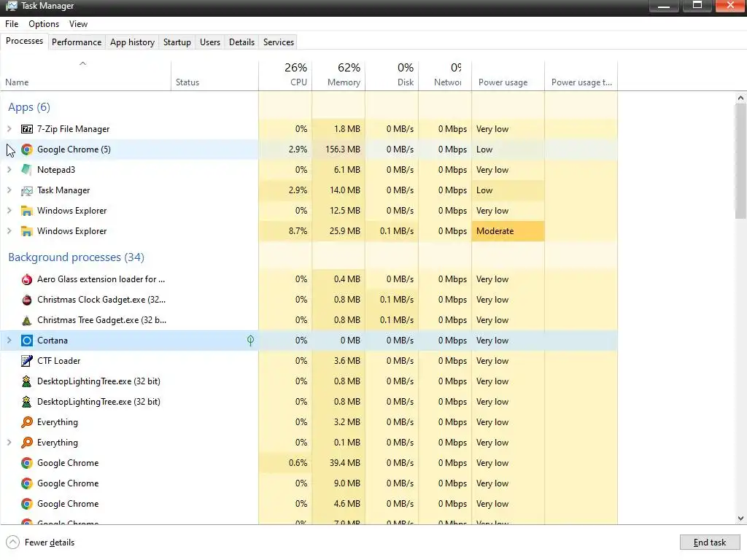Click the 156.3 MB memory value
This screenshot has height=560, width=747.
[343, 149]
